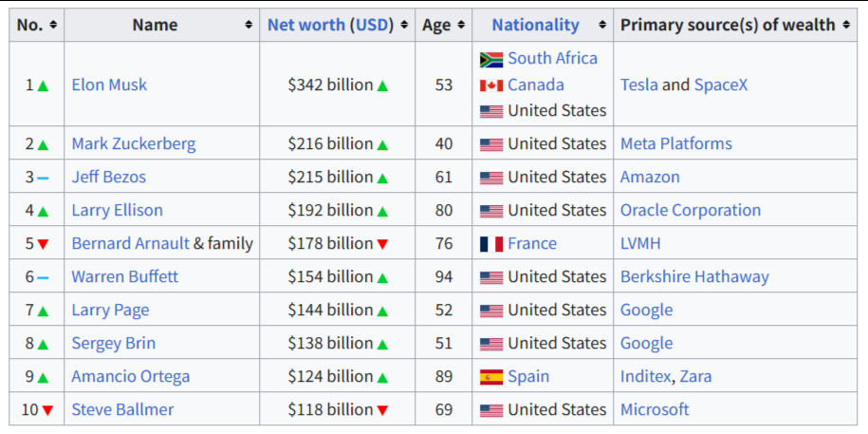Sort by the Age column sort arrows
The image size is (868, 434).
[461, 25]
